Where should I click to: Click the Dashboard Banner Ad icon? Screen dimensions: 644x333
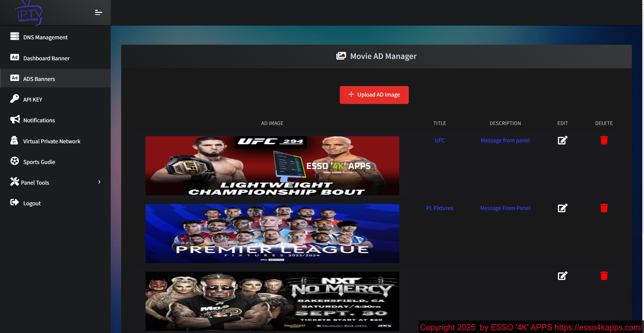pos(15,57)
